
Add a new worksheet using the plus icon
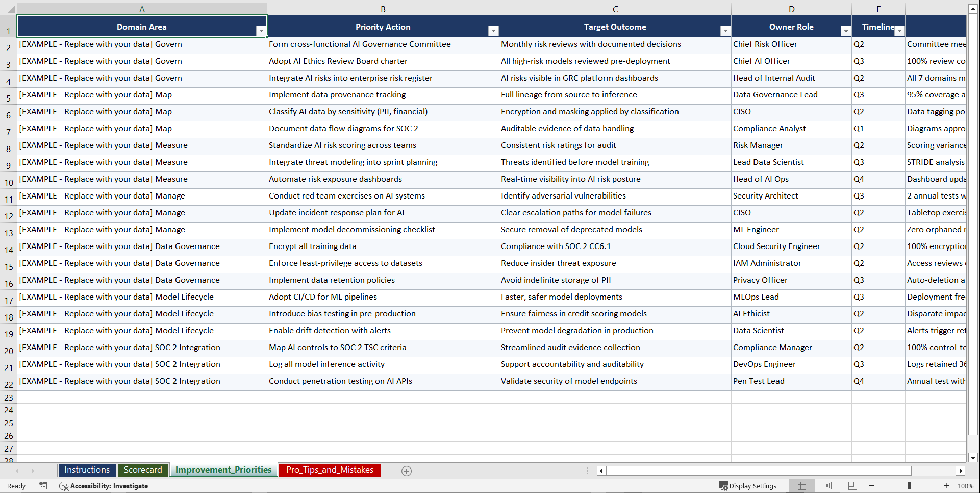(x=406, y=471)
